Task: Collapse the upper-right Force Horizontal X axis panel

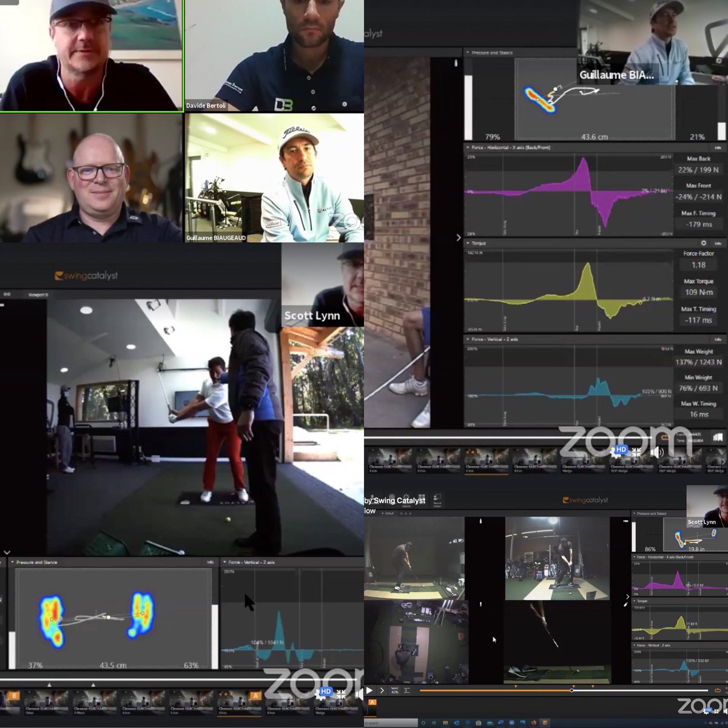Action: click(x=468, y=147)
